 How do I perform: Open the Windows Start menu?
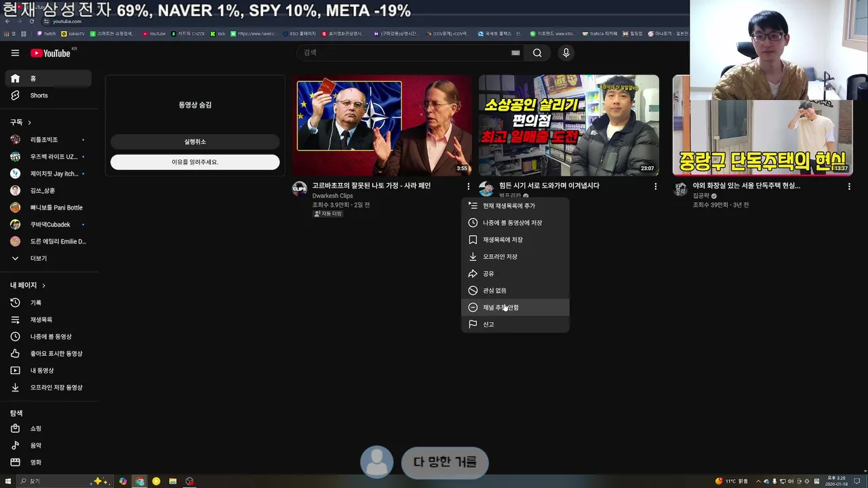[x=7, y=481]
